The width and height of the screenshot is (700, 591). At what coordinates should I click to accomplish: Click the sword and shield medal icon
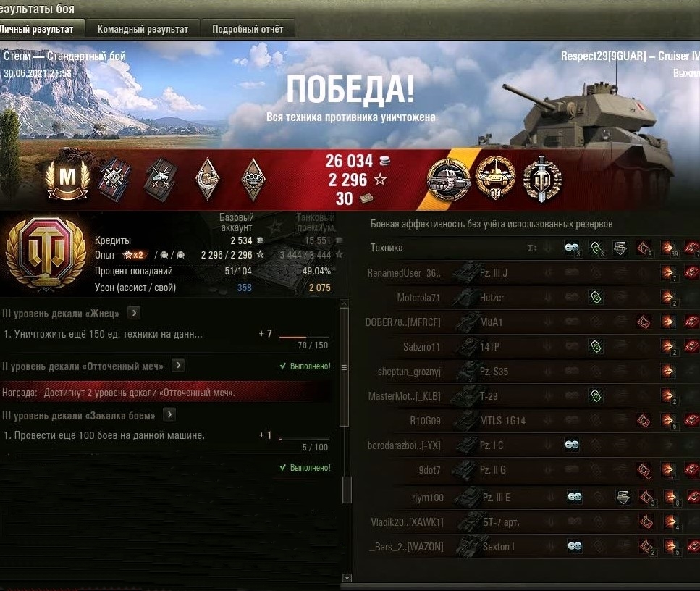point(542,179)
